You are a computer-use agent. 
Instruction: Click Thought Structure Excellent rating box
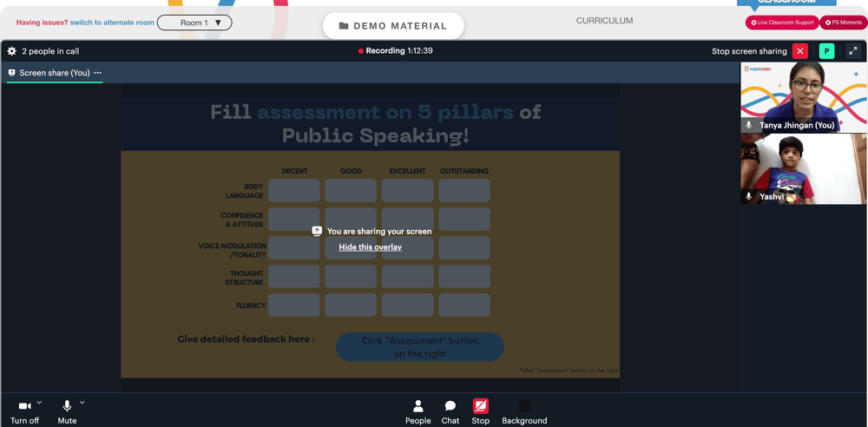pos(407,276)
